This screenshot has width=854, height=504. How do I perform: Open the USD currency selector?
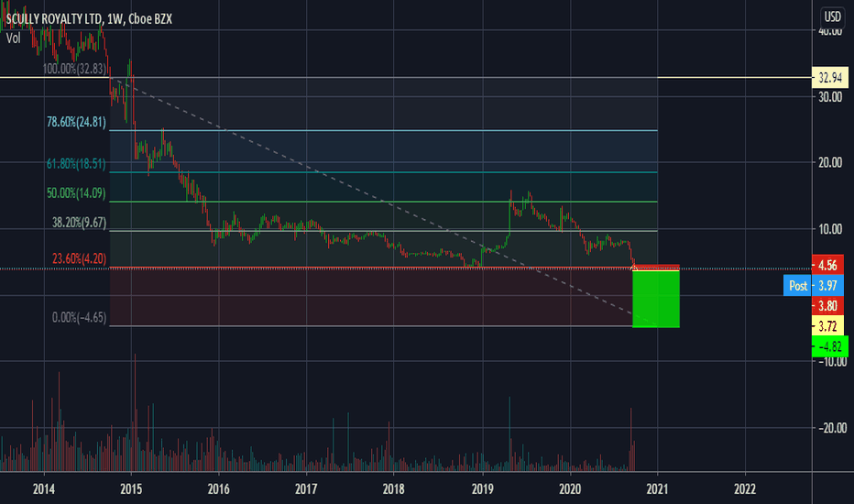832,16
